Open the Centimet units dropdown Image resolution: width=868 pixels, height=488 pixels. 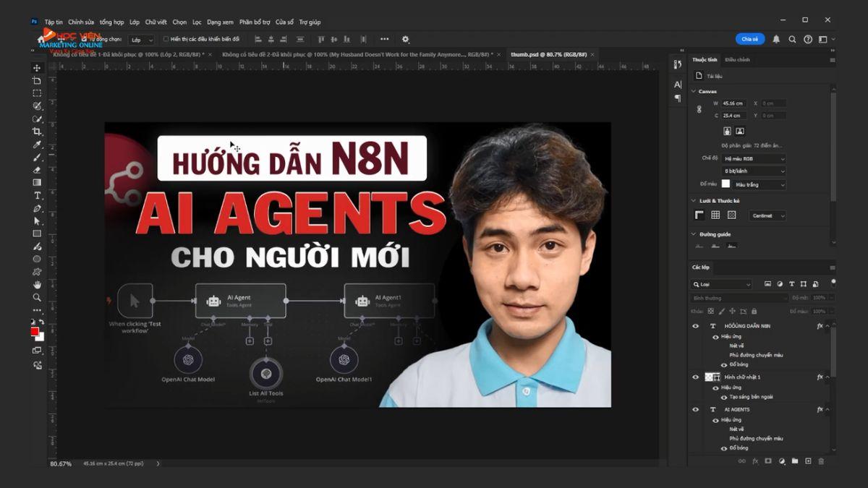(767, 215)
